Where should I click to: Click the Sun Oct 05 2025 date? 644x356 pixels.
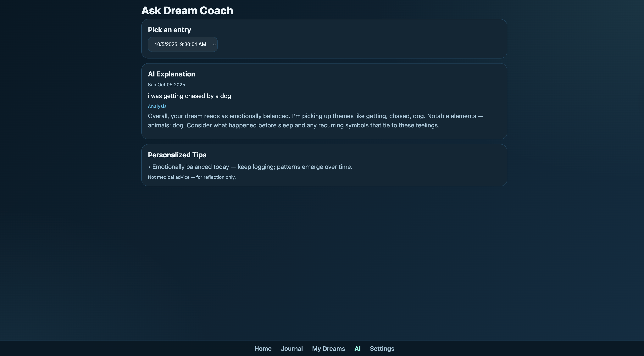click(x=166, y=85)
